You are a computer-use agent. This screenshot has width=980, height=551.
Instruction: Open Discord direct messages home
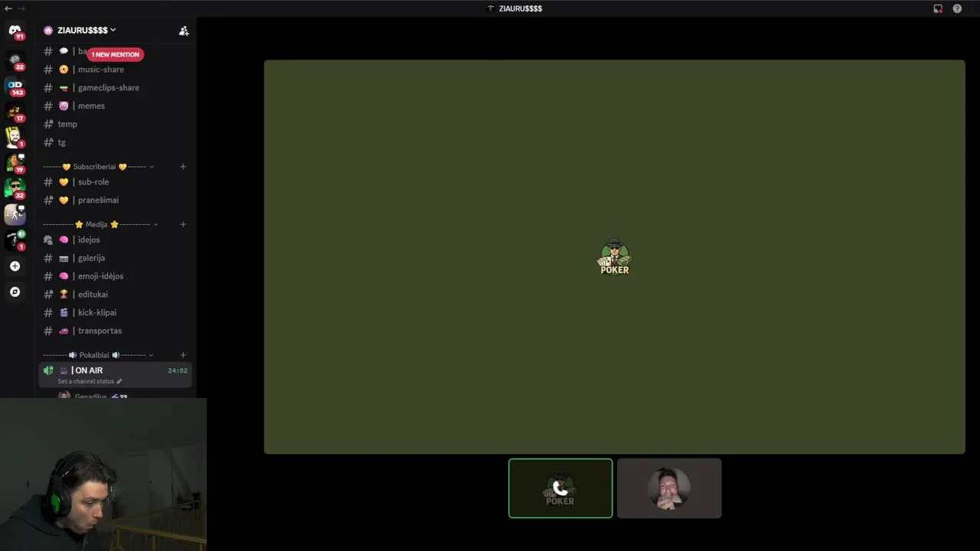click(15, 31)
